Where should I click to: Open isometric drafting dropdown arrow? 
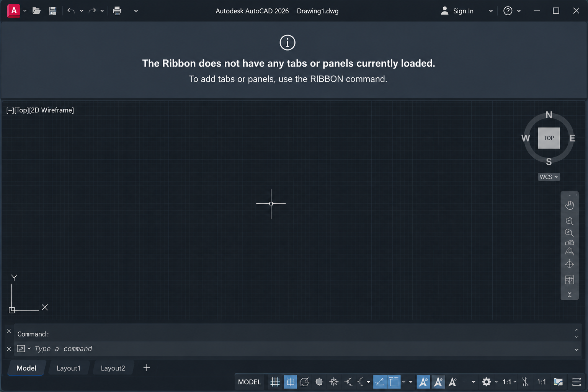[369, 382]
